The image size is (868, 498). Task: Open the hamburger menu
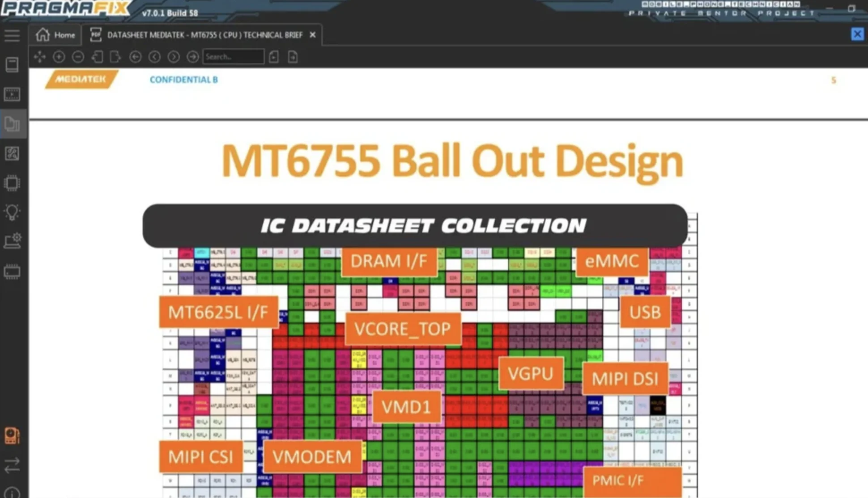point(12,35)
